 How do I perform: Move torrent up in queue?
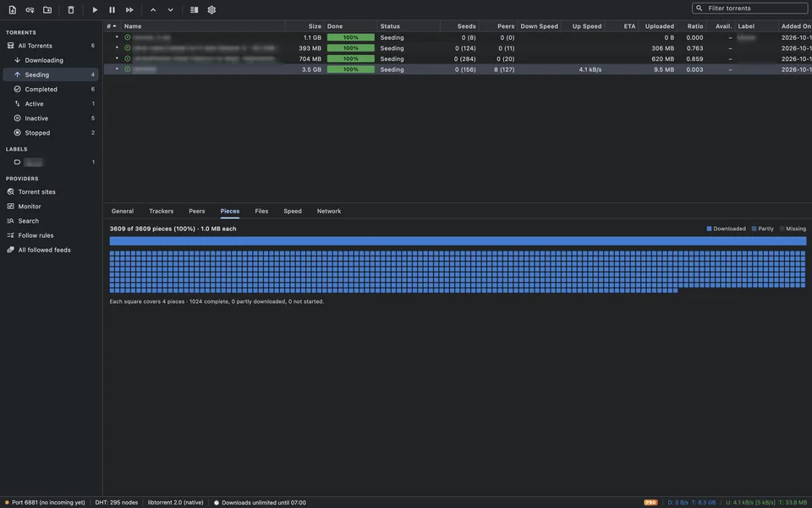tap(153, 10)
